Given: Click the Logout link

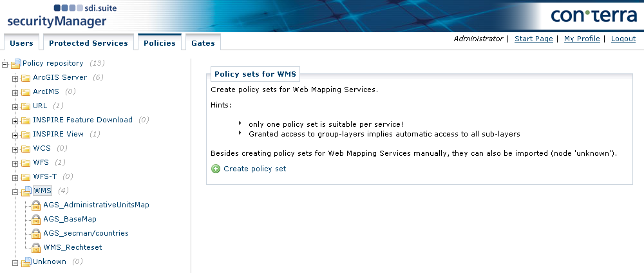Looking at the screenshot, I should coord(623,39).
